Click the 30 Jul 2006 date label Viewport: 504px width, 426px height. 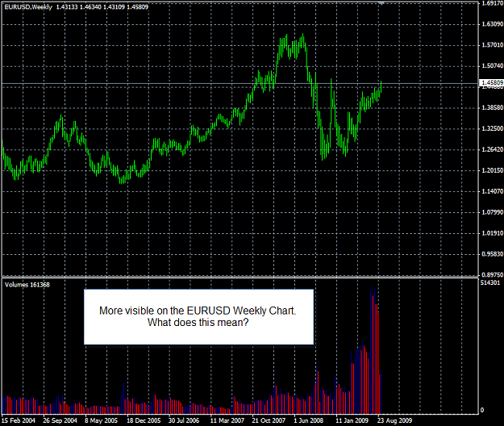tap(184, 420)
